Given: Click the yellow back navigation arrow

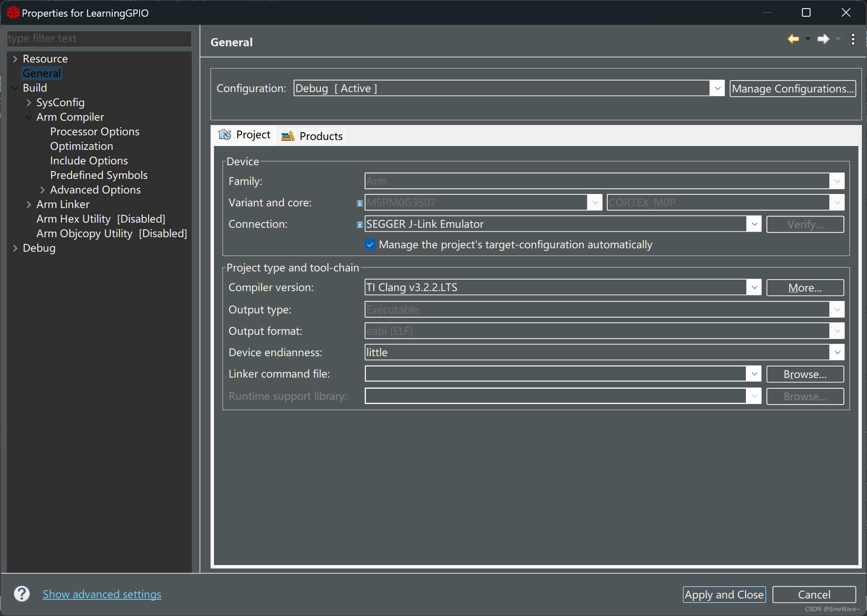Looking at the screenshot, I should [x=793, y=39].
